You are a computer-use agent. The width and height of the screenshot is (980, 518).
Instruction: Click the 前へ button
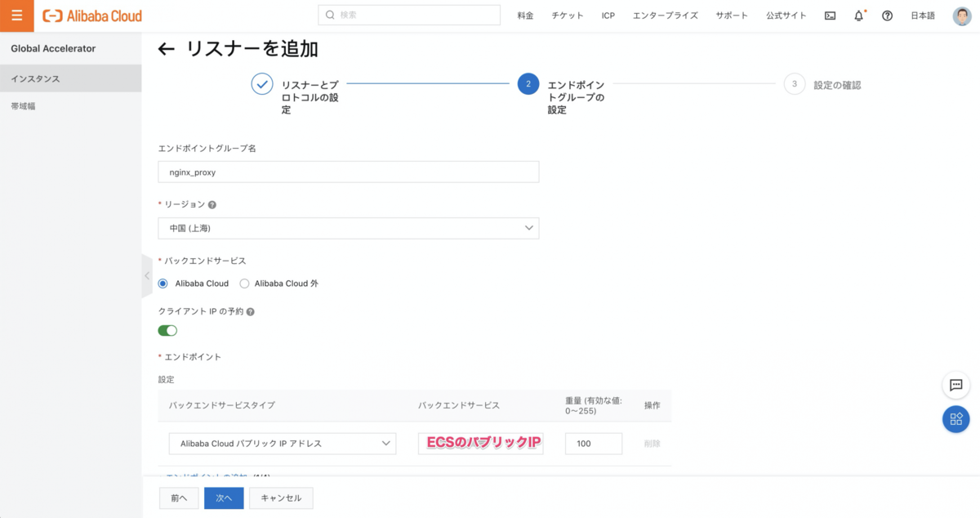[179, 498]
